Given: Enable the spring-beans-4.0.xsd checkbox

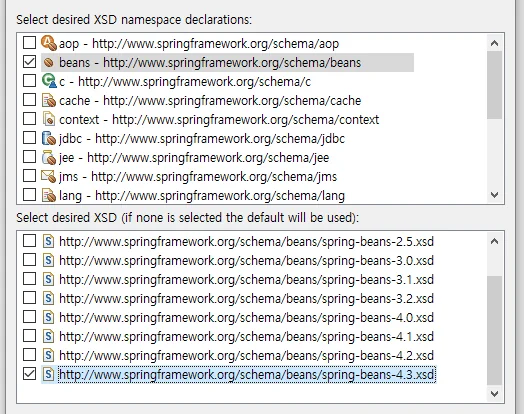Looking at the screenshot, I should click(x=29, y=317).
